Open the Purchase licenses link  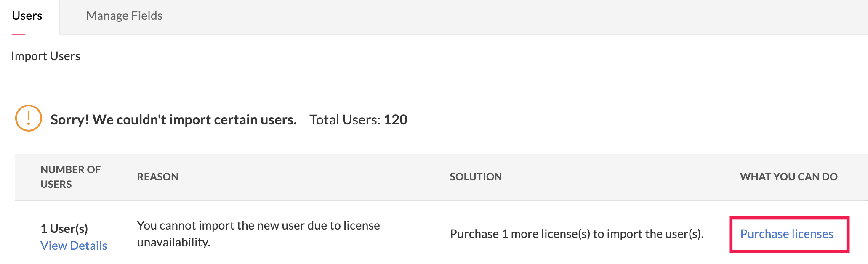click(786, 234)
